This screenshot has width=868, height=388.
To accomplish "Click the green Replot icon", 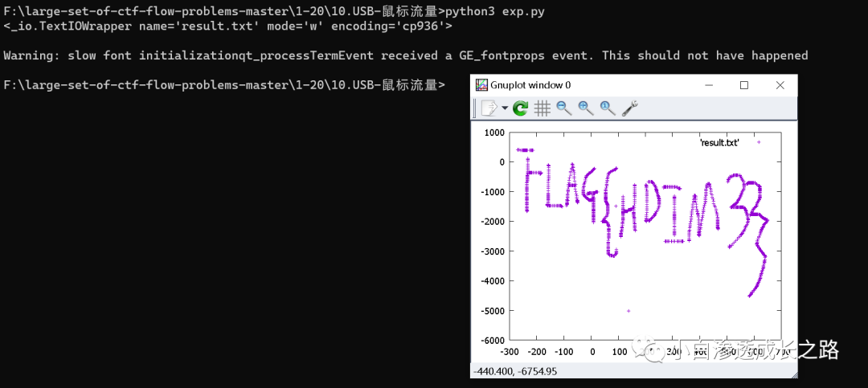I will [520, 108].
